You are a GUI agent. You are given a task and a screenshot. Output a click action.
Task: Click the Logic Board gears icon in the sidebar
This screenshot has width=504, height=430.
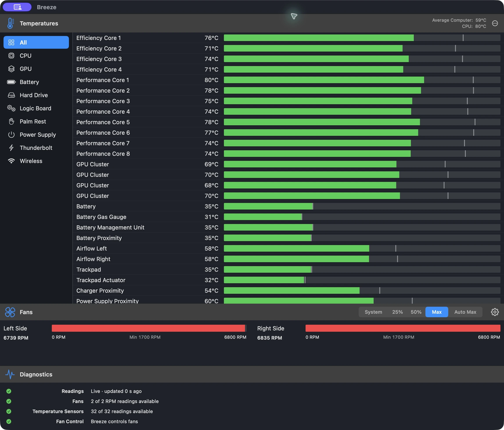pos(11,108)
